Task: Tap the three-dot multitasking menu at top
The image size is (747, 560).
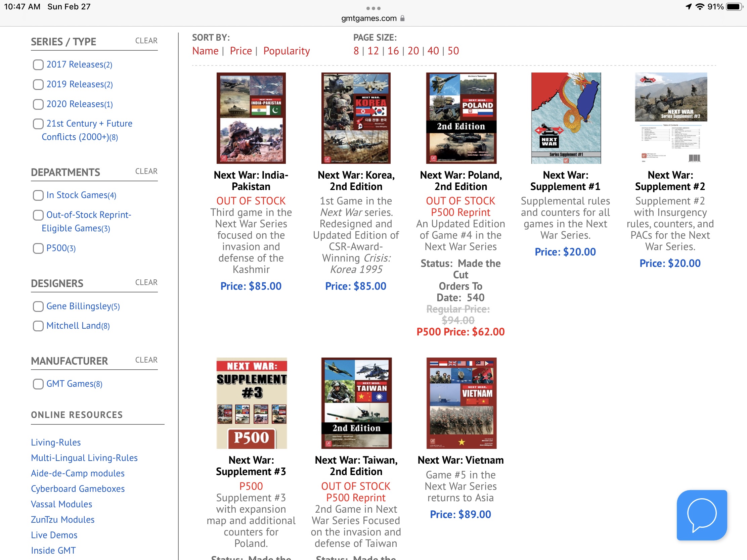Action: point(373,8)
